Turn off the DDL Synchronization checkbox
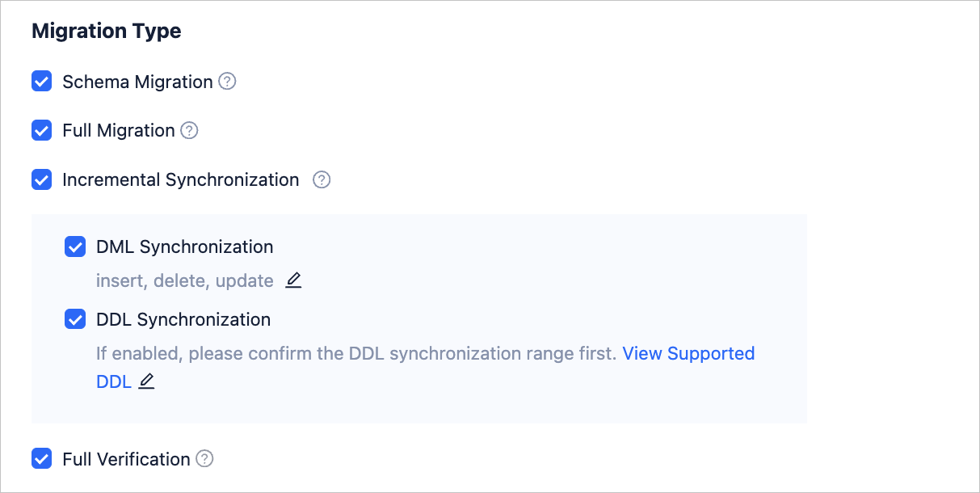This screenshot has height=493, width=980. [x=75, y=319]
